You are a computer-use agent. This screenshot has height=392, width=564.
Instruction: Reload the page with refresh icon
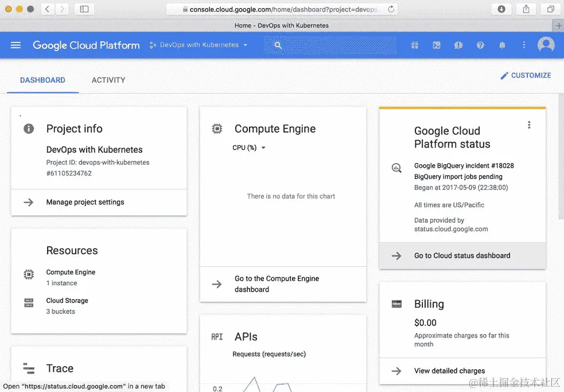pos(391,9)
